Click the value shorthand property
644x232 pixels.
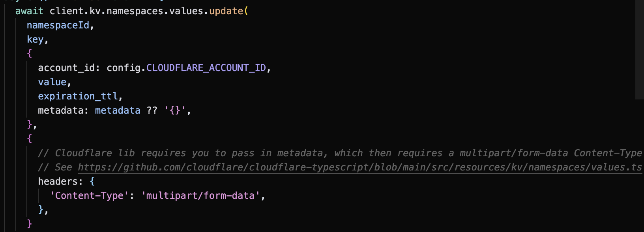click(x=52, y=82)
